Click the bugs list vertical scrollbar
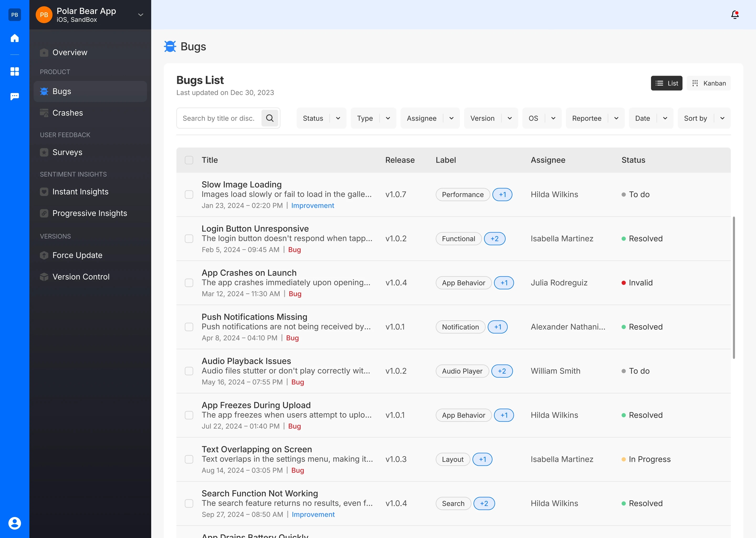Screen dimensions: 756x538 click(x=734, y=288)
